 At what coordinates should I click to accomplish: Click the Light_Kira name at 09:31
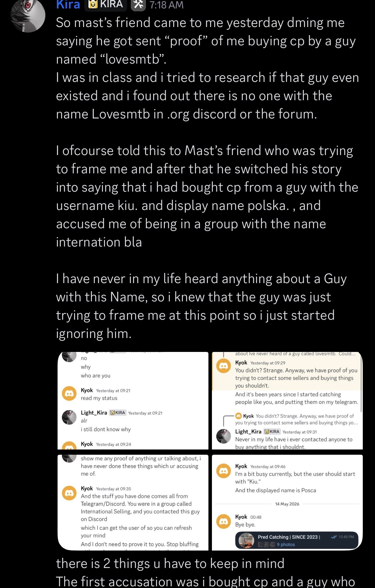coord(248,431)
